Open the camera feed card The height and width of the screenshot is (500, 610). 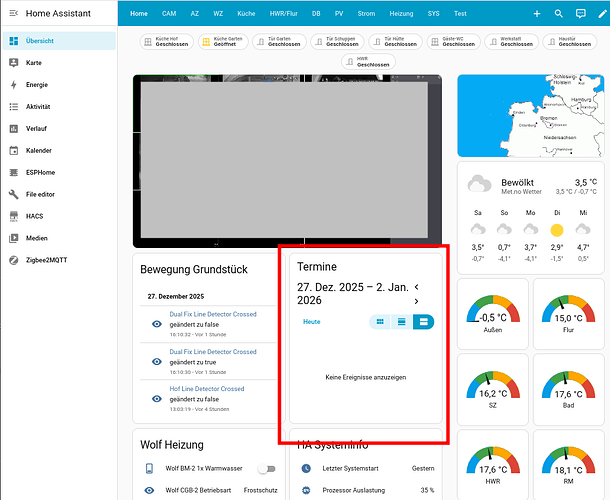point(287,161)
